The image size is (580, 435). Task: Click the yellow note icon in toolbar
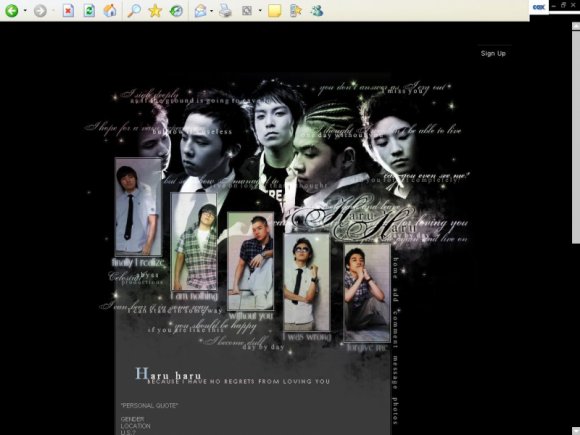click(x=274, y=10)
